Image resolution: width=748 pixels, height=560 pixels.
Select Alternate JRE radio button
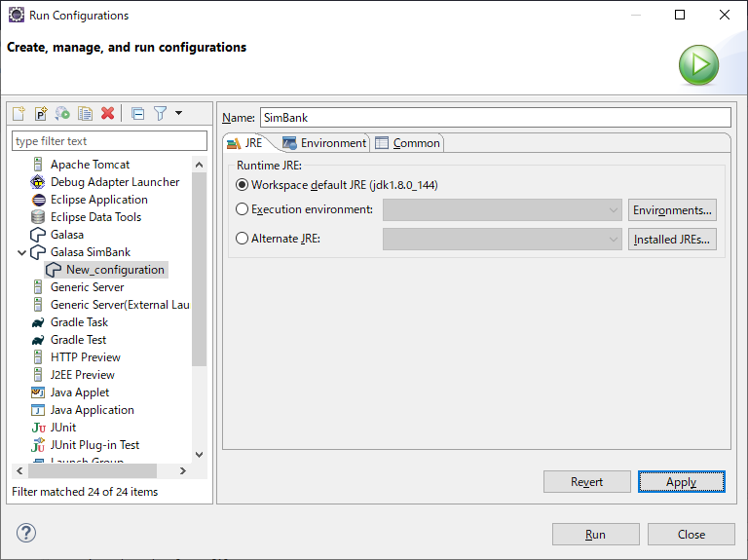[x=243, y=238]
